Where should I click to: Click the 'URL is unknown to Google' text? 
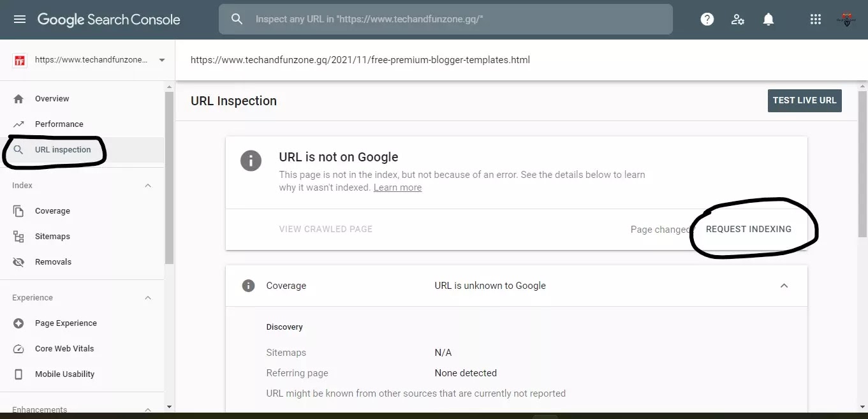490,286
